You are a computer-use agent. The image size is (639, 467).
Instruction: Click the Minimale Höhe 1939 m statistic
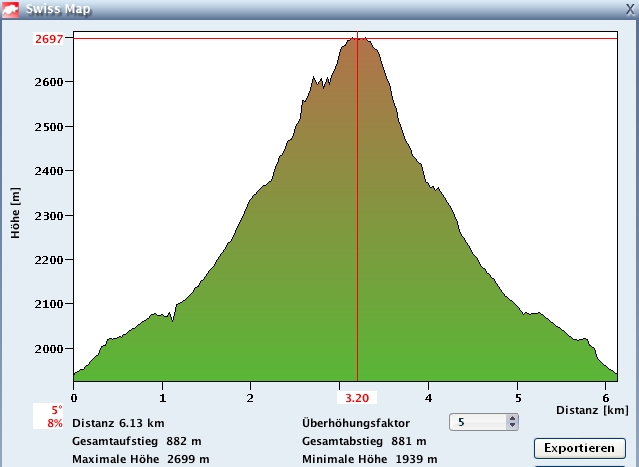tap(369, 459)
